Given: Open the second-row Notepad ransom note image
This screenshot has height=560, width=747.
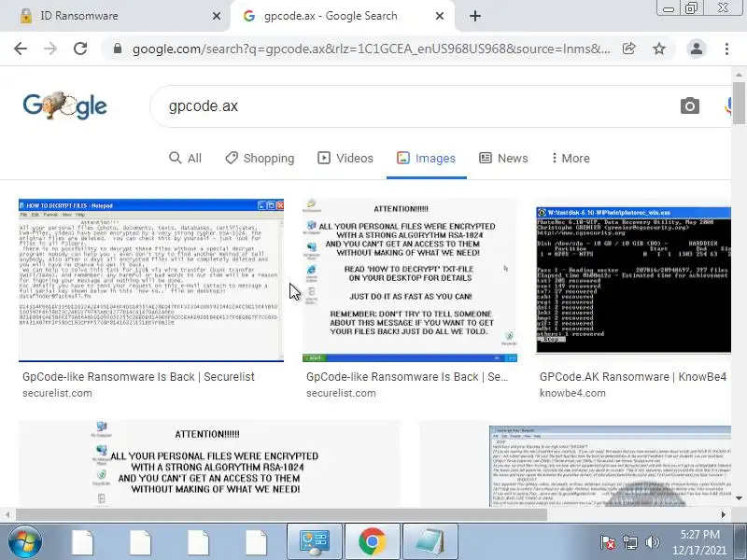Looking at the screenshot, I should point(575,463).
